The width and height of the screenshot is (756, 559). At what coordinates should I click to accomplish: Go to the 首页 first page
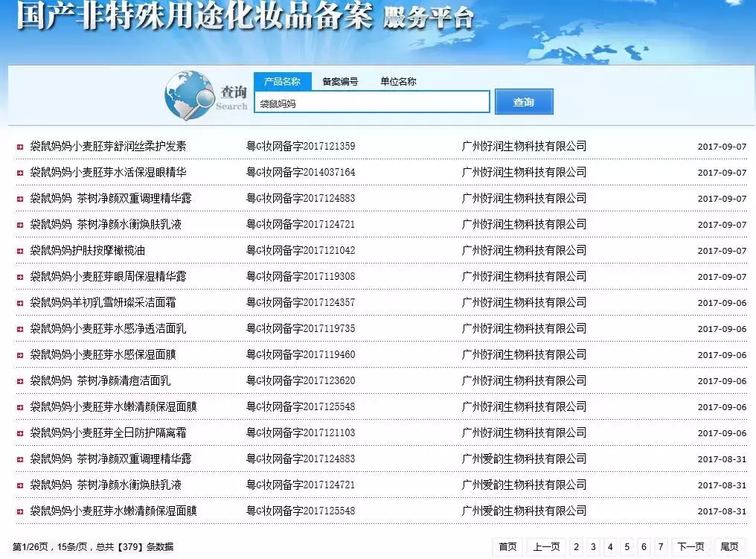pos(507,547)
